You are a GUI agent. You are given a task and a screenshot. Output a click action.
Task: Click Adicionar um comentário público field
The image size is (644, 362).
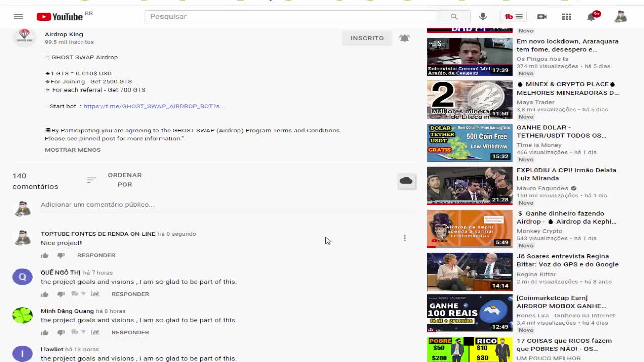[227, 205]
